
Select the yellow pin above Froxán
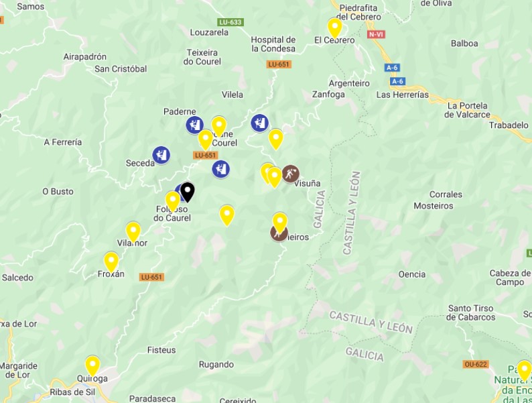[x=111, y=262]
